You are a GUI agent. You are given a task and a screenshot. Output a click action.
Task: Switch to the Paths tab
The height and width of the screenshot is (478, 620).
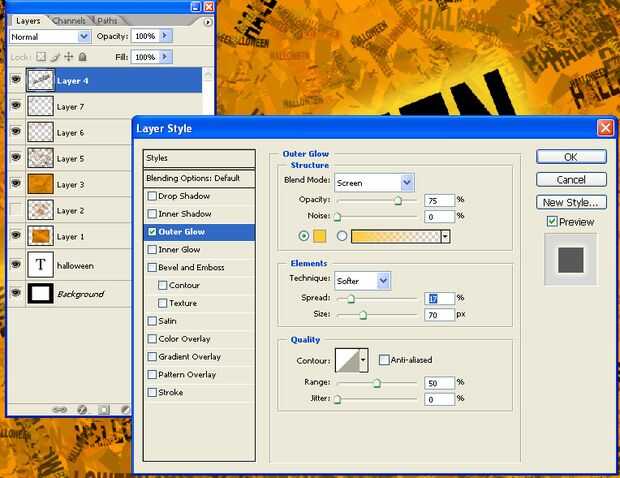[107, 21]
